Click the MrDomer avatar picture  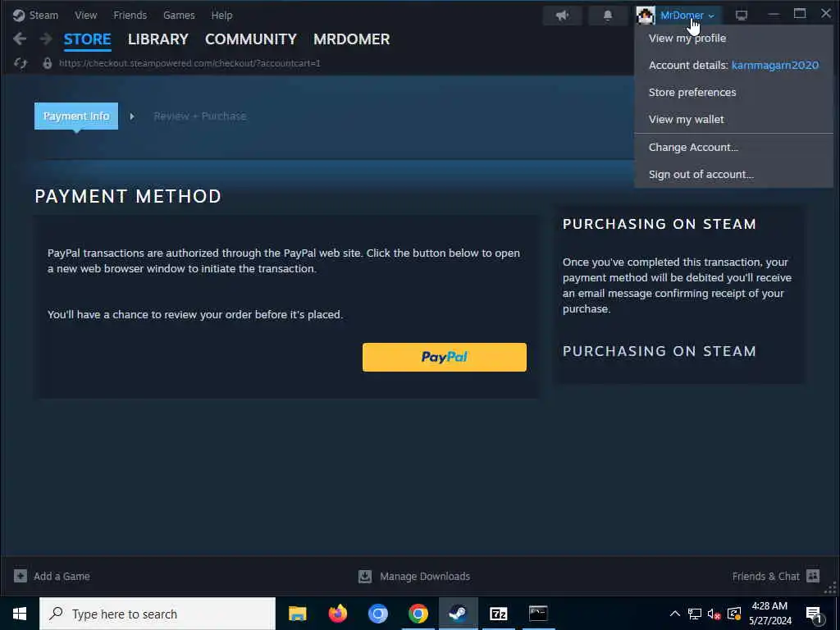pyautogui.click(x=646, y=15)
